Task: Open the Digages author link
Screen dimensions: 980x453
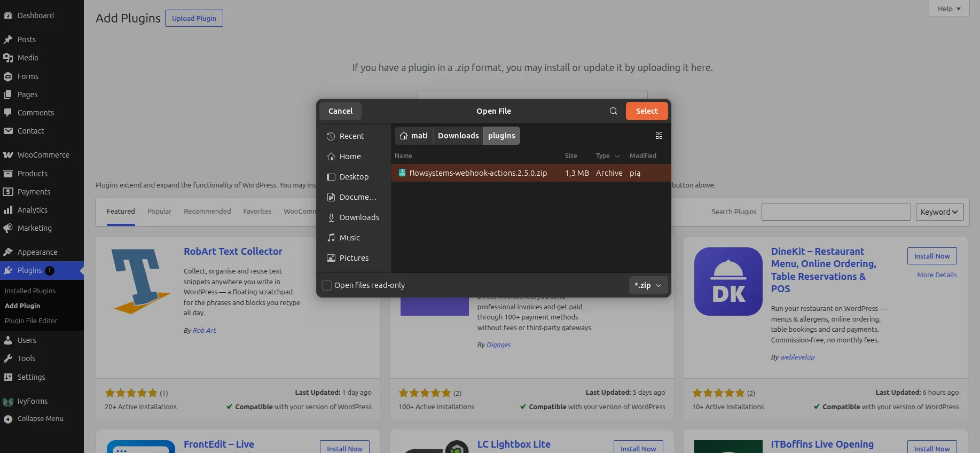Action: (498, 345)
